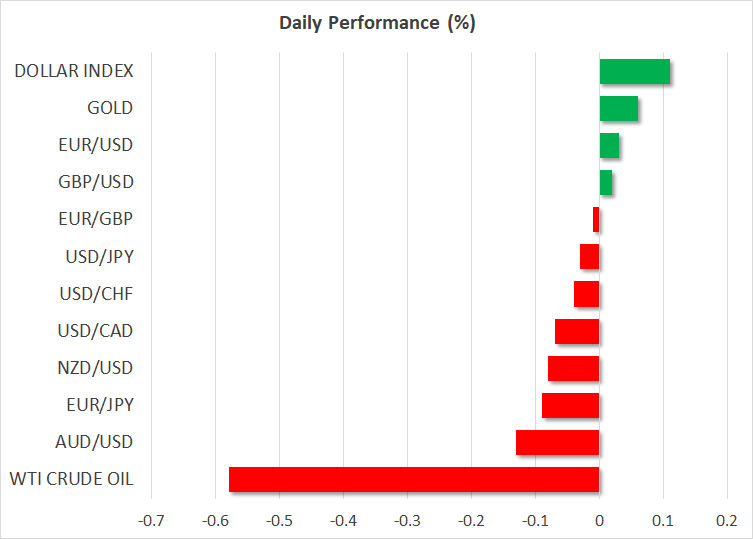Click the DOLLAR INDEX axis label

[x=74, y=71]
